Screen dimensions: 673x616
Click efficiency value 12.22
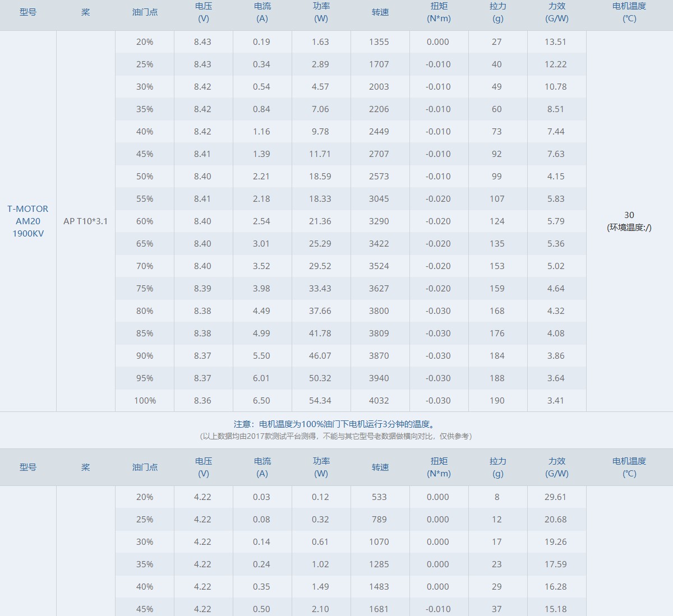pos(556,64)
